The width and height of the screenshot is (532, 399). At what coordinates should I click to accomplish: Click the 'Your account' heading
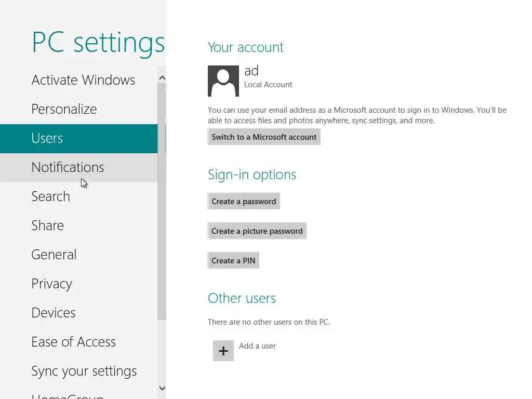pyautogui.click(x=246, y=47)
